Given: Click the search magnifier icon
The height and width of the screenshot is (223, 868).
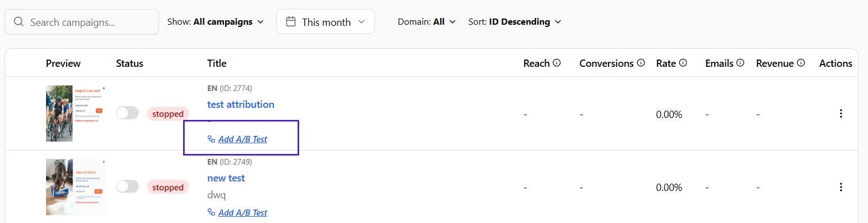Looking at the screenshot, I should (19, 22).
